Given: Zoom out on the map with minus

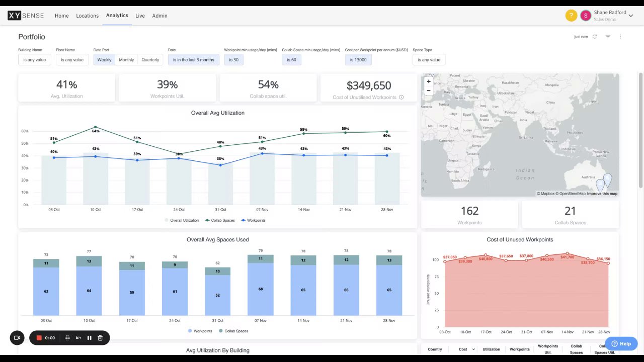Looking at the screenshot, I should click(429, 90).
